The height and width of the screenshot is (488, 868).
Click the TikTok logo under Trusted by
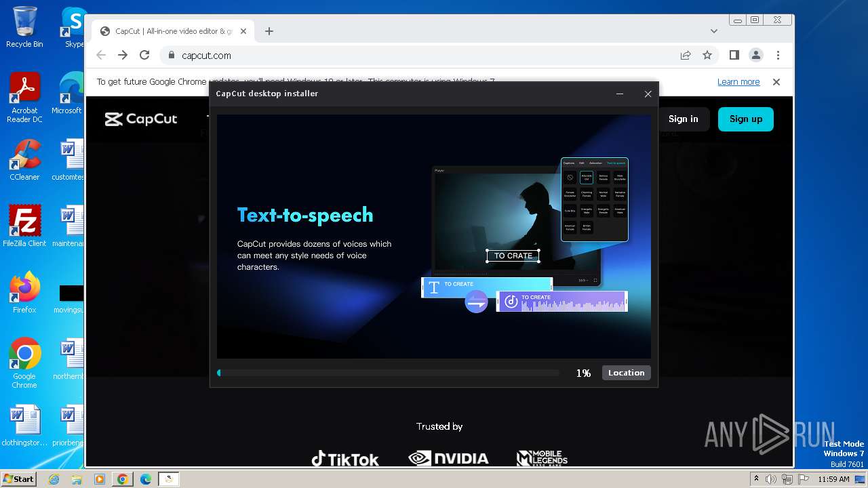pos(345,459)
